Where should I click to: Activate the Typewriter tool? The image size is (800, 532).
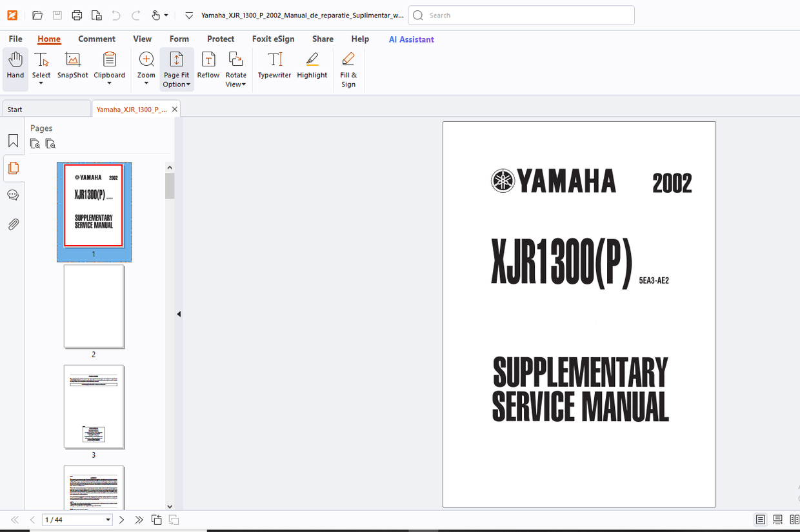pos(274,64)
